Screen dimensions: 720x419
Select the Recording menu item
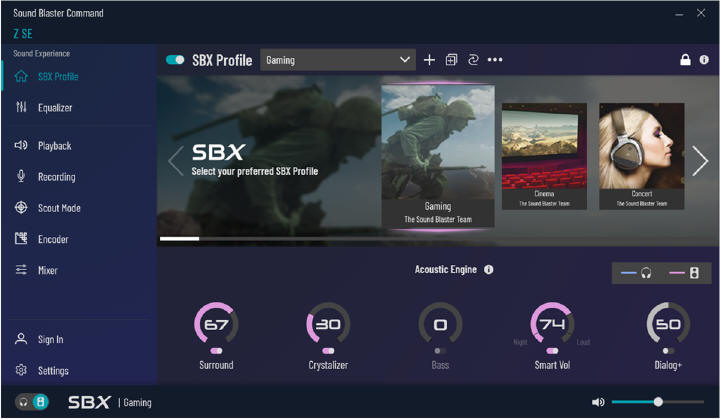pyautogui.click(x=56, y=177)
